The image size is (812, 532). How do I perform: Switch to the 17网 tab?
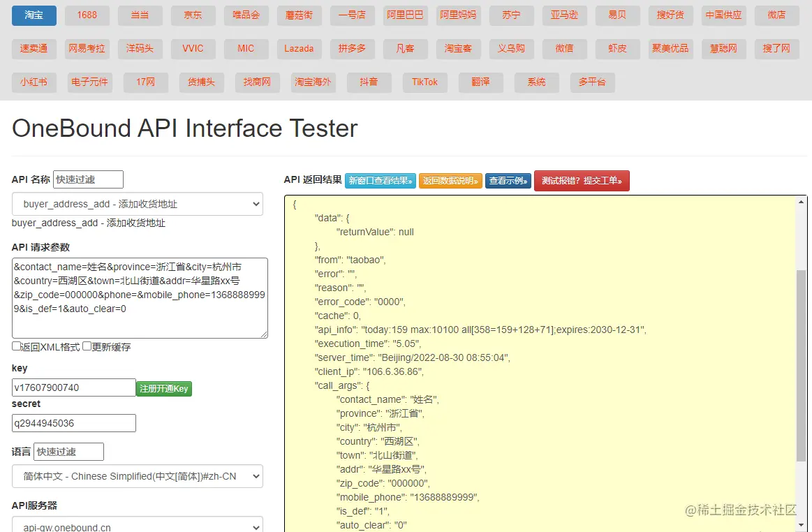coord(145,82)
